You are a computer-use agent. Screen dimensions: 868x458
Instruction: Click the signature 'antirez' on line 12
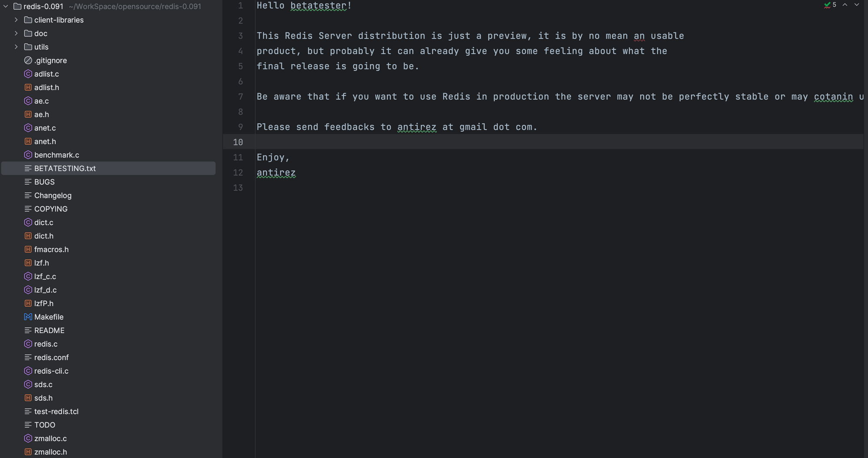[276, 173]
